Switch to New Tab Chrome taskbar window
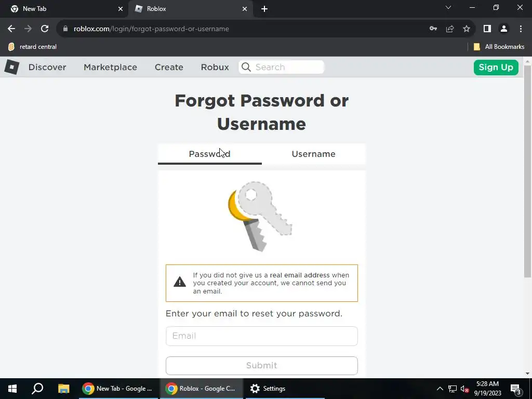This screenshot has height=399, width=532. click(118, 389)
